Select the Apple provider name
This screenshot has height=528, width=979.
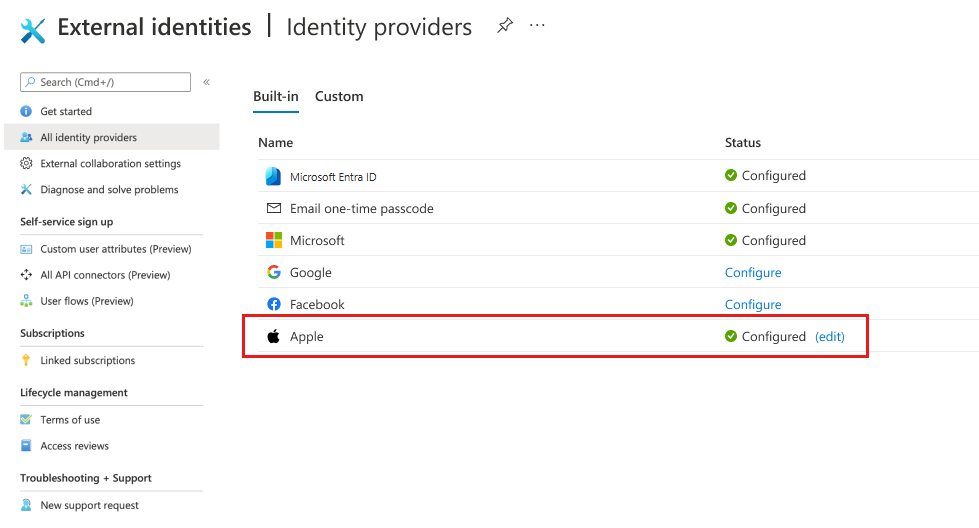coord(307,337)
